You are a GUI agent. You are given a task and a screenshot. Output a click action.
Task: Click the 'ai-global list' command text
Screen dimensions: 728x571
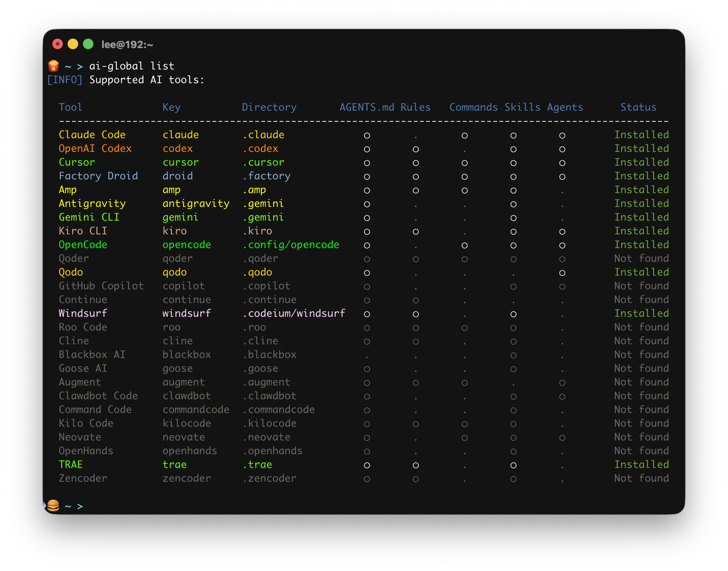tap(132, 66)
